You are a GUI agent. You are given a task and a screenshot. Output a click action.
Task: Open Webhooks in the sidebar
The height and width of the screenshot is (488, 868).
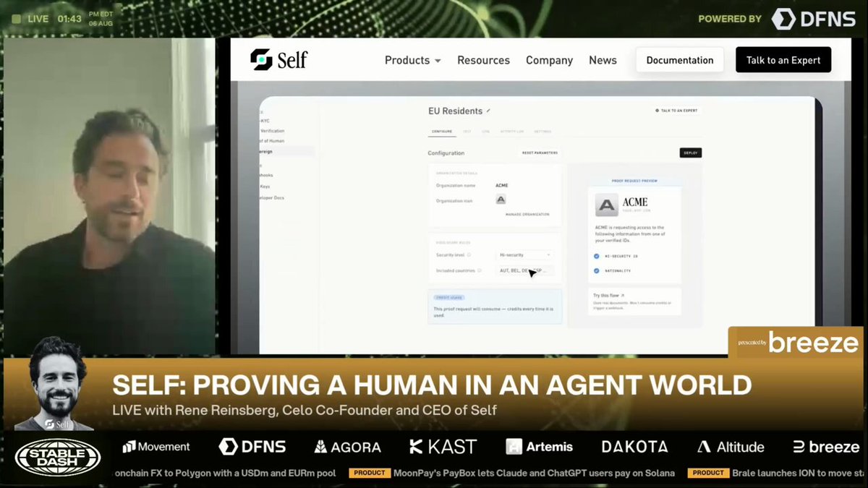pos(268,175)
